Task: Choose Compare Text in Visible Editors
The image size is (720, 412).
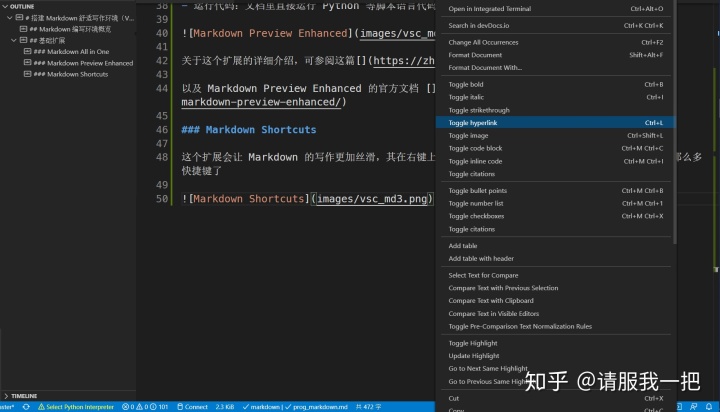Action: (556, 314)
